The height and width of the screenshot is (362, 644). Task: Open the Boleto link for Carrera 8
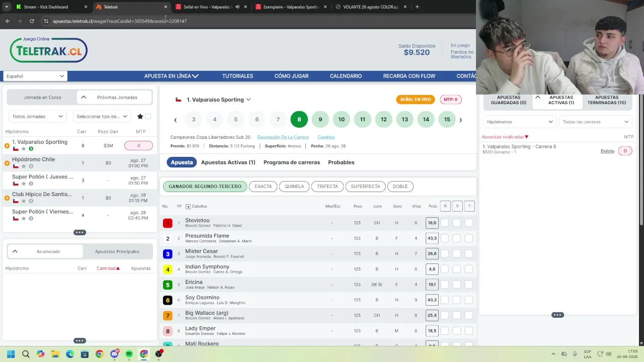(607, 151)
